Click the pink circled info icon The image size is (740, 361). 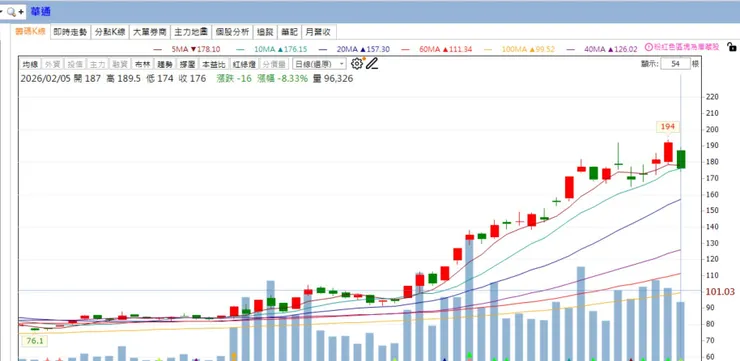click(648, 47)
